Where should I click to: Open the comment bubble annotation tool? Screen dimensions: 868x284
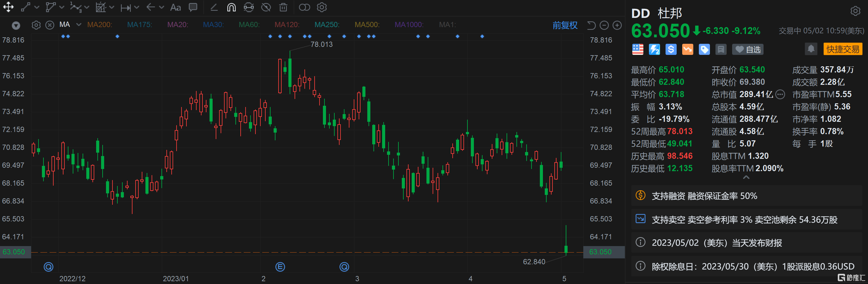(193, 7)
